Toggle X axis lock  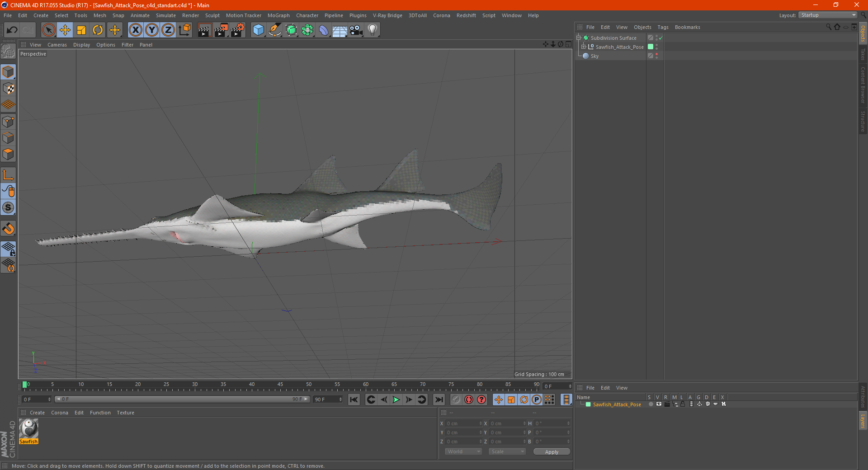pos(135,30)
